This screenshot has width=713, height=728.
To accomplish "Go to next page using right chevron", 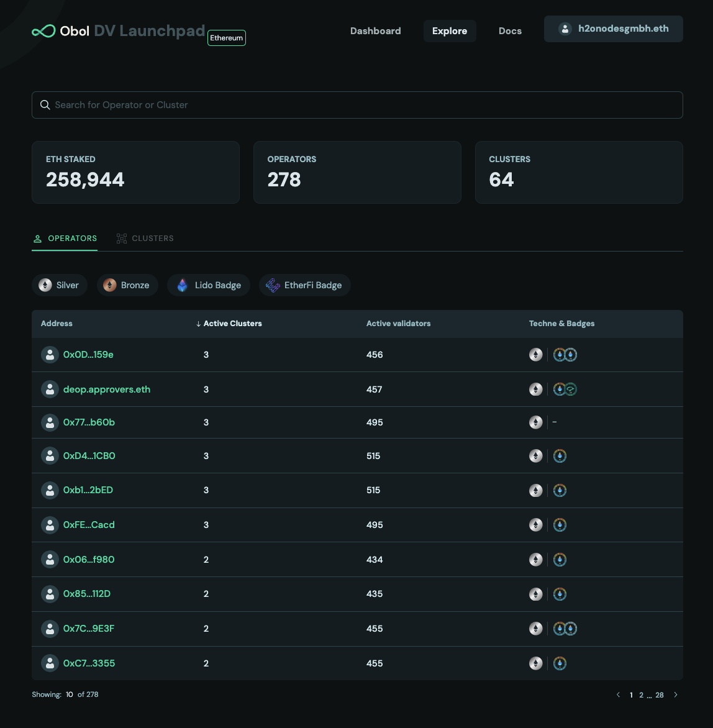I will tap(676, 695).
